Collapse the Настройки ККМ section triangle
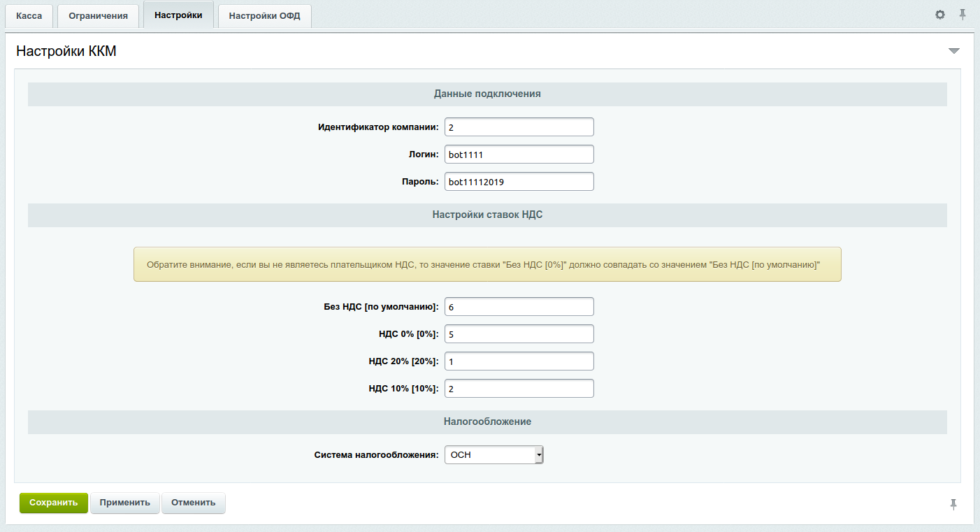The height and width of the screenshot is (532, 980). coord(954,51)
